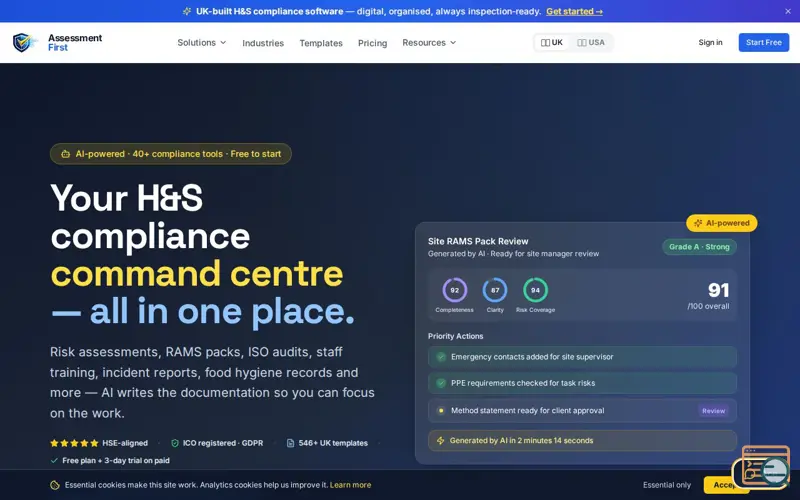Choose Essential only cookies
The width and height of the screenshot is (800, 500).
pyautogui.click(x=667, y=485)
